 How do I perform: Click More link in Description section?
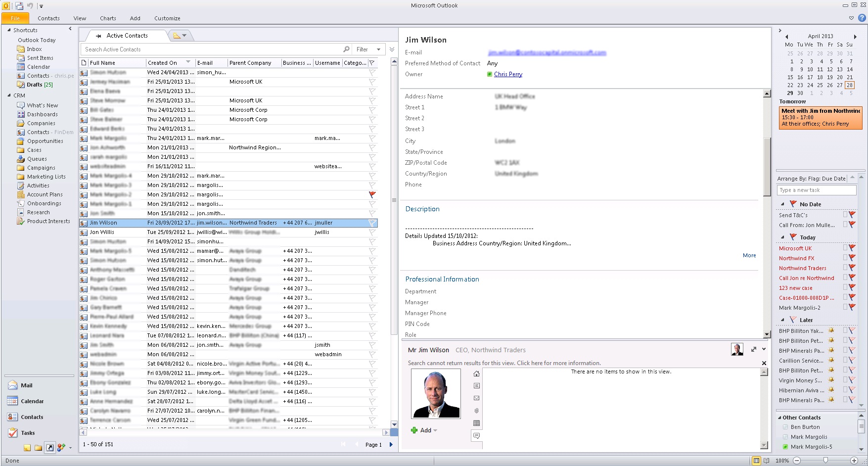749,255
